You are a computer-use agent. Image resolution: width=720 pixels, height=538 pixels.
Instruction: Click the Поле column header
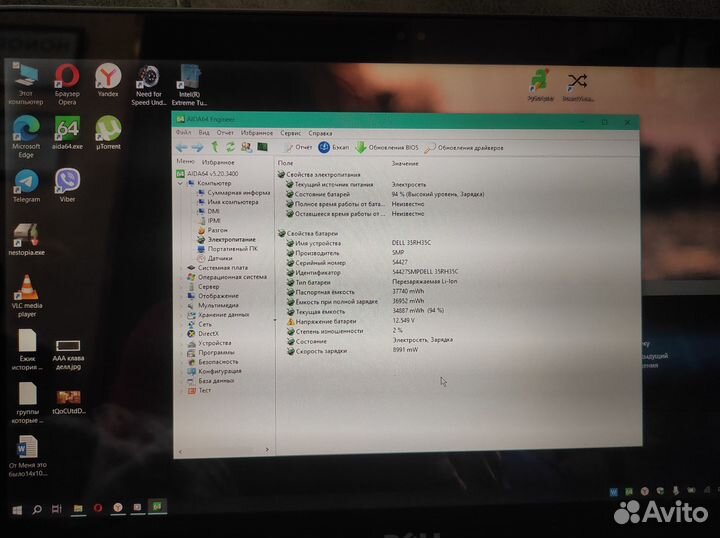(x=285, y=163)
